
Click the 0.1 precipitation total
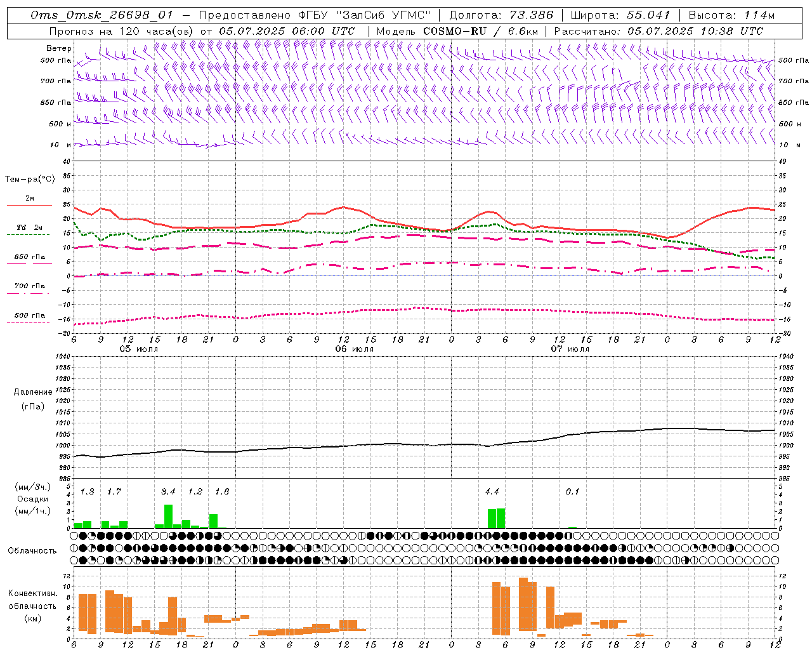pos(573,491)
